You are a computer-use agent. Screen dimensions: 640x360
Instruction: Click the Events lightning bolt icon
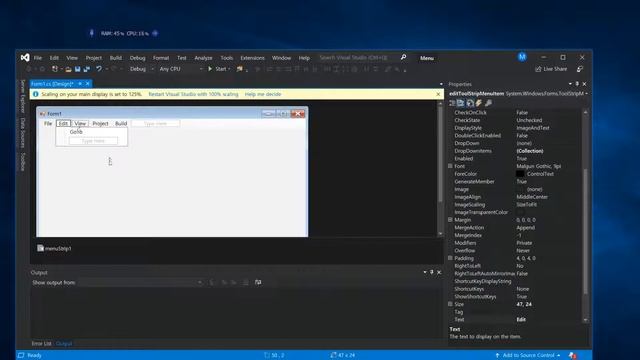point(479,103)
